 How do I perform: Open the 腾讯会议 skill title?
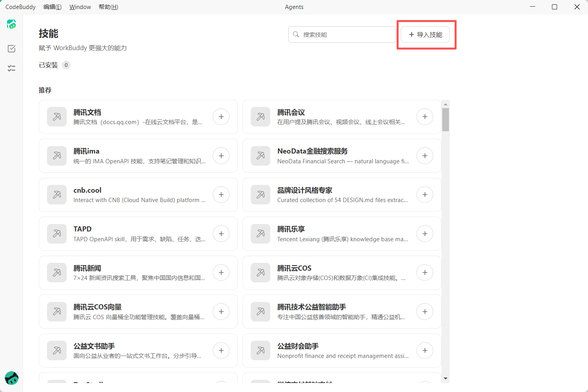[x=291, y=112]
